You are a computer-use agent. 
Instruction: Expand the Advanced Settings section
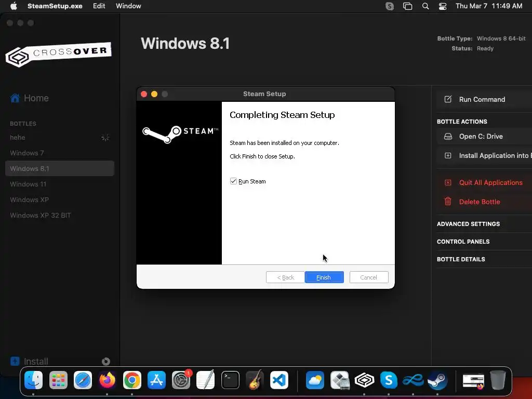click(468, 224)
